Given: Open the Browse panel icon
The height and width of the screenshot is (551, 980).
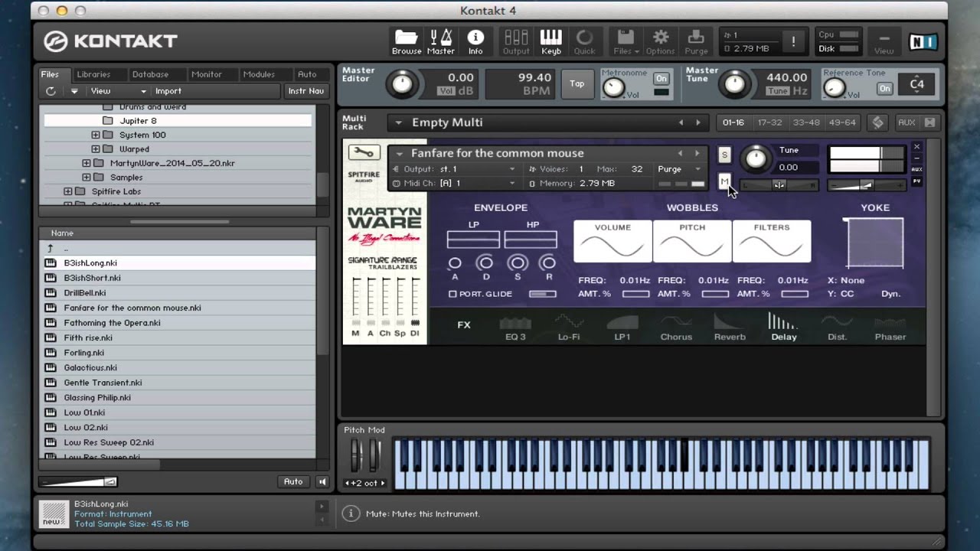Looking at the screenshot, I should pyautogui.click(x=407, y=41).
